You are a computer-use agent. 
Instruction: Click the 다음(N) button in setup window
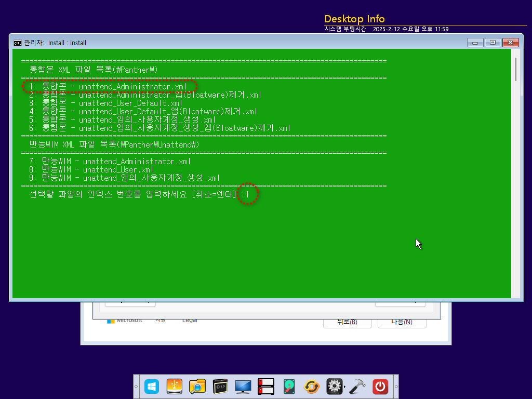tap(402, 322)
